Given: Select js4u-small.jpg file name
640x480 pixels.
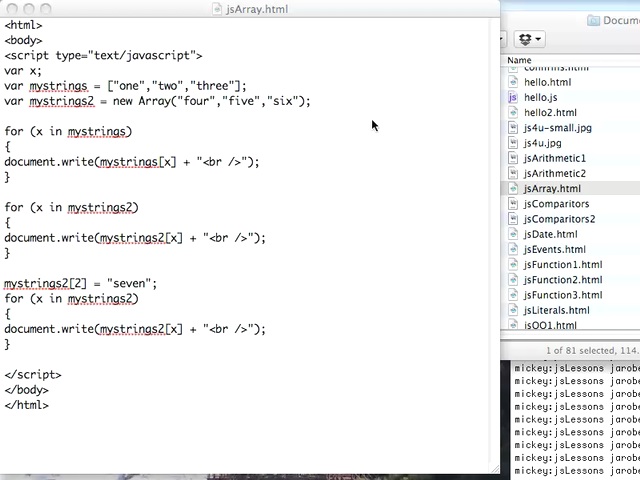Looking at the screenshot, I should (558, 128).
